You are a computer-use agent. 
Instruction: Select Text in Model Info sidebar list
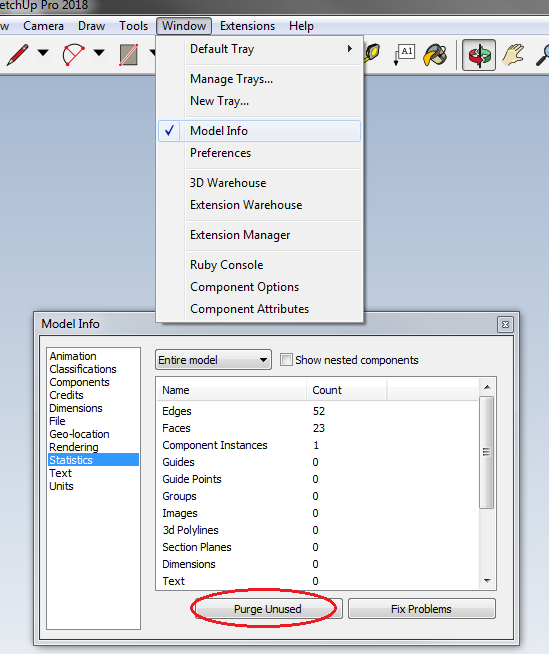[93, 473]
